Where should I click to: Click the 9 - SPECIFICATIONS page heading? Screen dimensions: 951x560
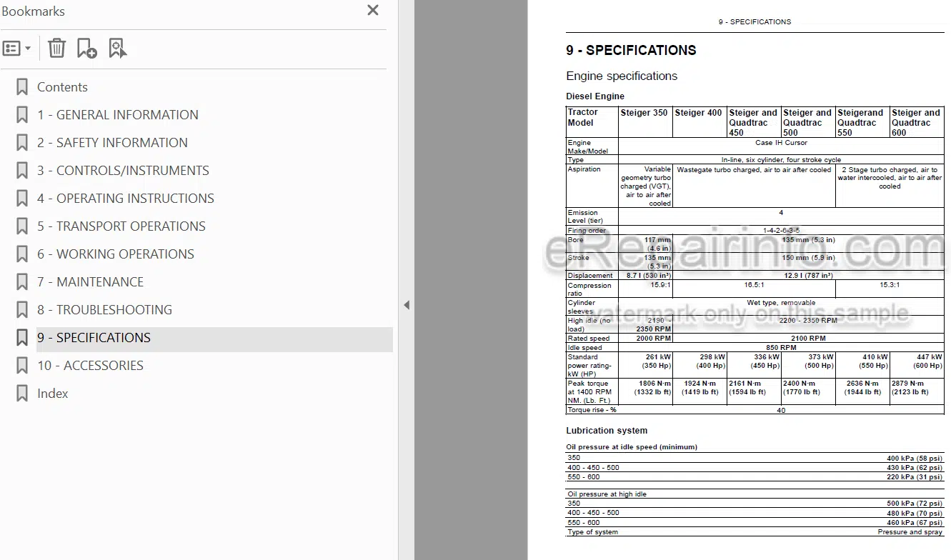coord(631,50)
